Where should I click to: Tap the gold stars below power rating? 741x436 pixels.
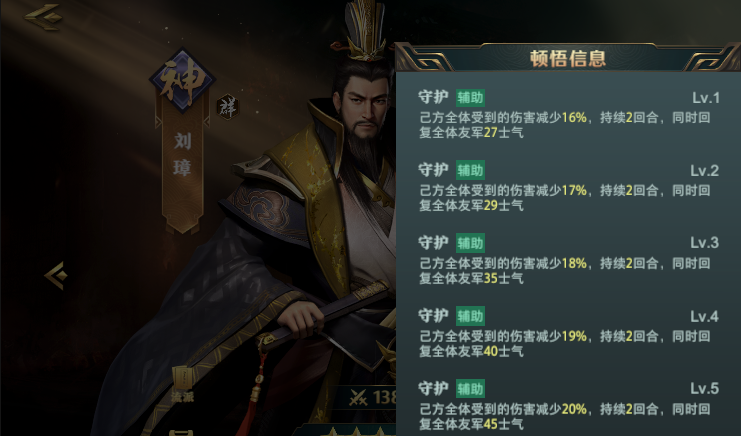coord(357,431)
